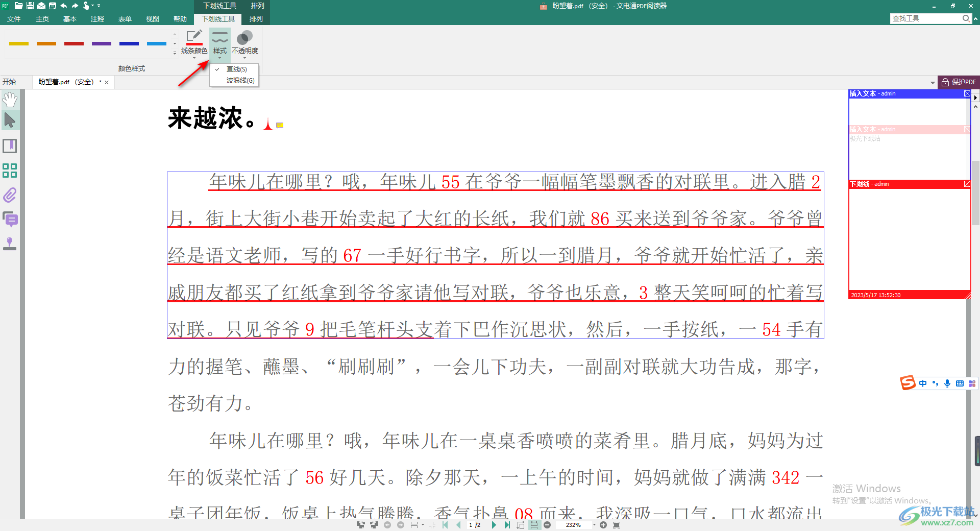
Task: Click the search magnifier icon
Action: [x=966, y=18]
